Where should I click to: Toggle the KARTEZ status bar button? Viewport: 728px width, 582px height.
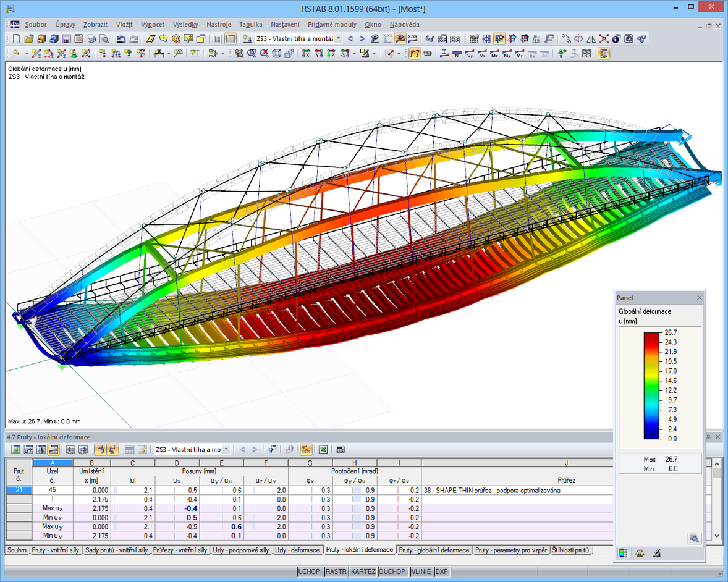point(363,571)
